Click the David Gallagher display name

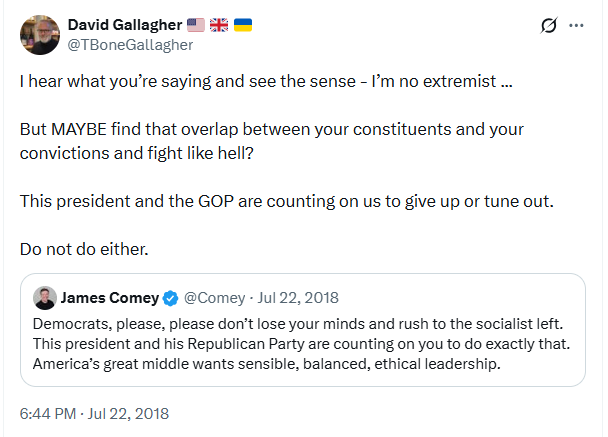123,25
